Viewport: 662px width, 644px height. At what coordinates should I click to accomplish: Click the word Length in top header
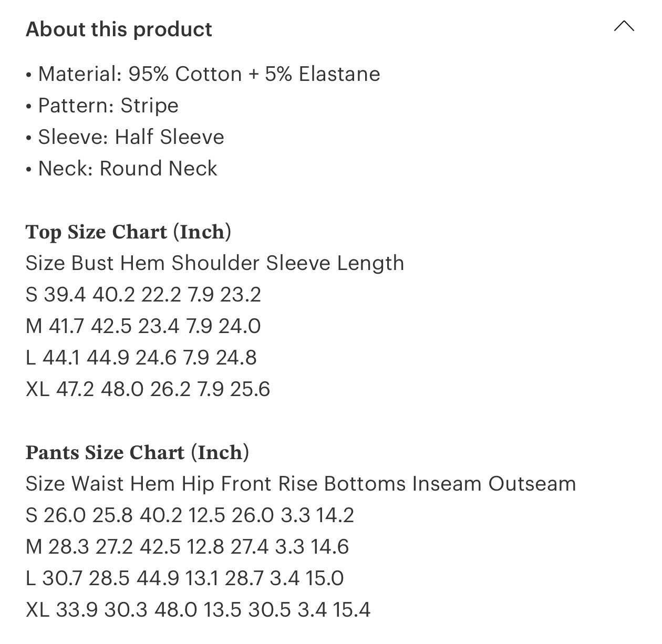(x=370, y=264)
